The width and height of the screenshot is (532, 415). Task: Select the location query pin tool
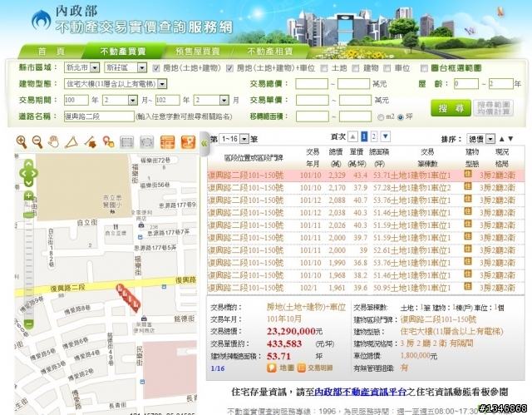coord(109,142)
